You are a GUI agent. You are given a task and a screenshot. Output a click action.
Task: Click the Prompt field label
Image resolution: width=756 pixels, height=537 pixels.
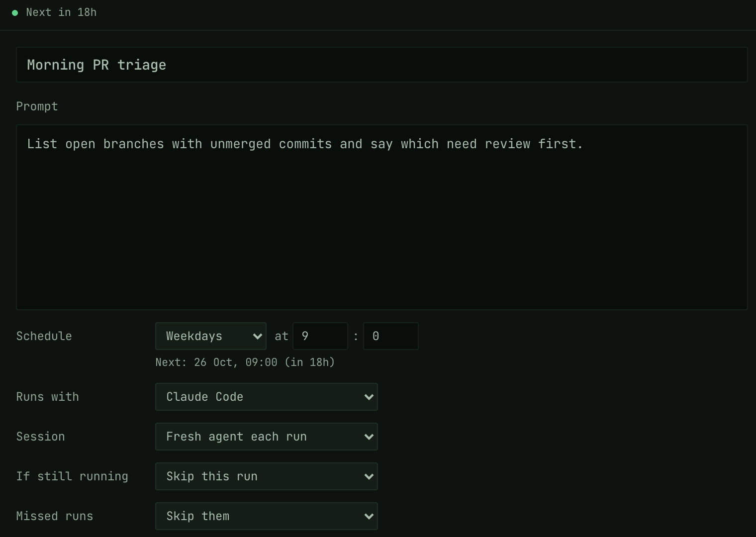click(37, 106)
